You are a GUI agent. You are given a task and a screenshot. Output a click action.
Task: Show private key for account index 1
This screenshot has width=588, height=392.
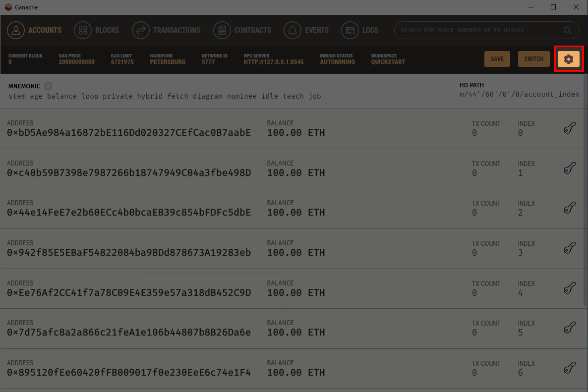pos(569,168)
